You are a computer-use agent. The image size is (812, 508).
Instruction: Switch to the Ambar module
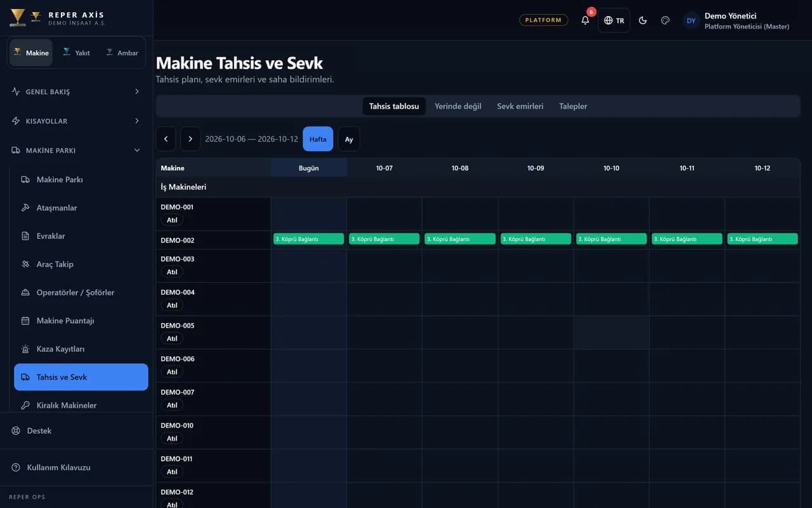(122, 53)
